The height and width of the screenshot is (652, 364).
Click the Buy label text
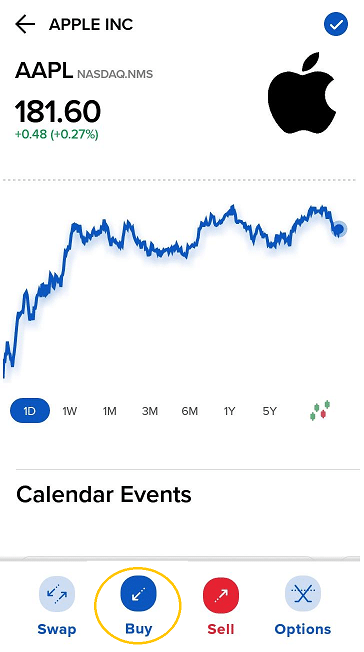pyautogui.click(x=139, y=628)
